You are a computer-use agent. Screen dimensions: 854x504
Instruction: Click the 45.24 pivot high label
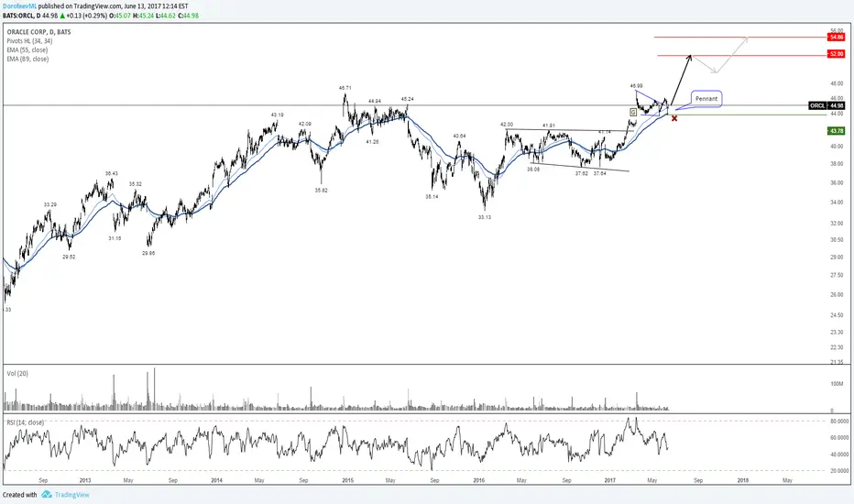pyautogui.click(x=407, y=99)
